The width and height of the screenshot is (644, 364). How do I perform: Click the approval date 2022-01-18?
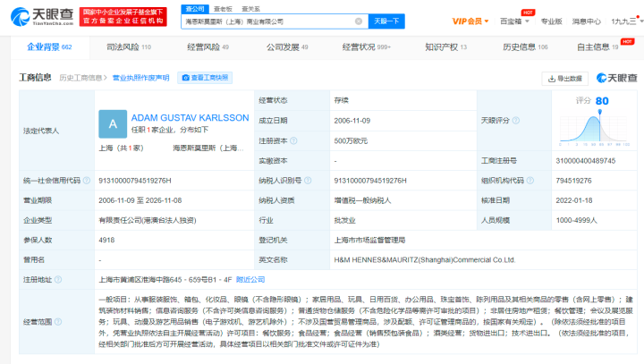pyautogui.click(x=574, y=200)
